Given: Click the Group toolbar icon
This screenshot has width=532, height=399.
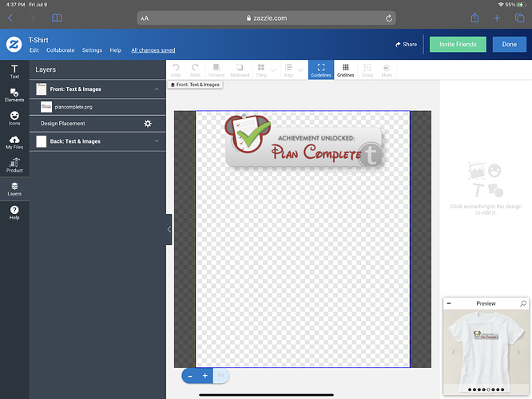Looking at the screenshot, I should coord(367,70).
